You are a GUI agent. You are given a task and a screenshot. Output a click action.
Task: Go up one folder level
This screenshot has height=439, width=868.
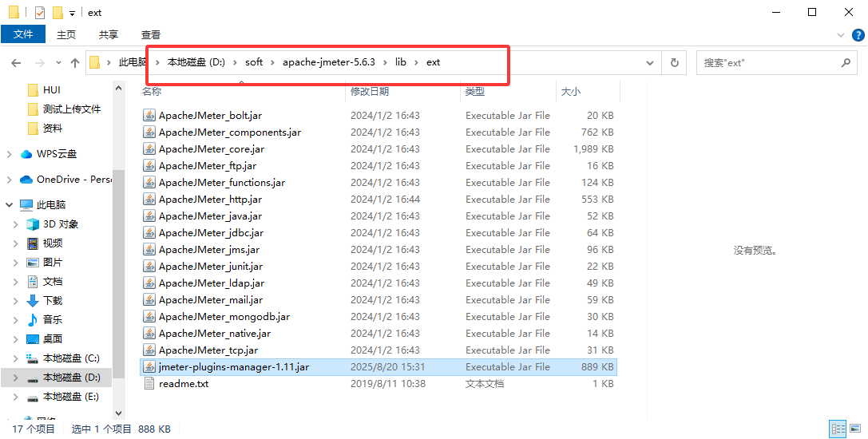click(x=75, y=62)
